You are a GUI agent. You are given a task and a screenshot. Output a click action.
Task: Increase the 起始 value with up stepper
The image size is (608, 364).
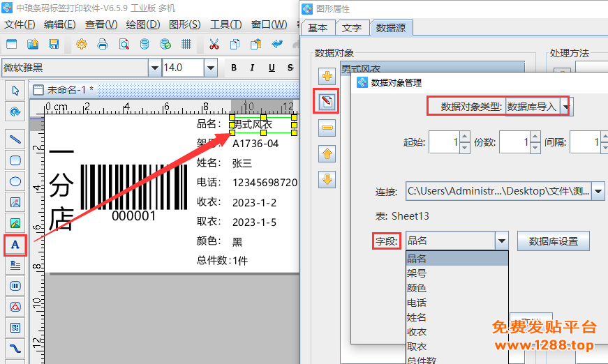click(465, 137)
